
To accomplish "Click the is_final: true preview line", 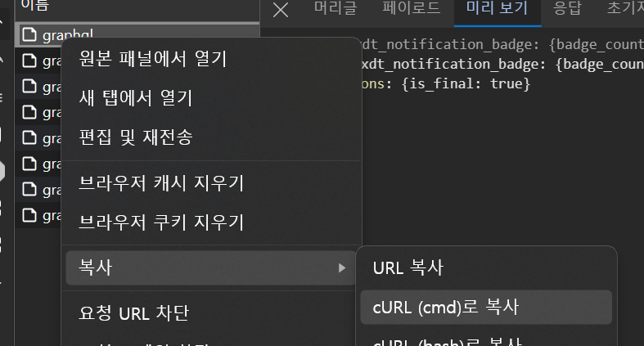I will (x=446, y=83).
